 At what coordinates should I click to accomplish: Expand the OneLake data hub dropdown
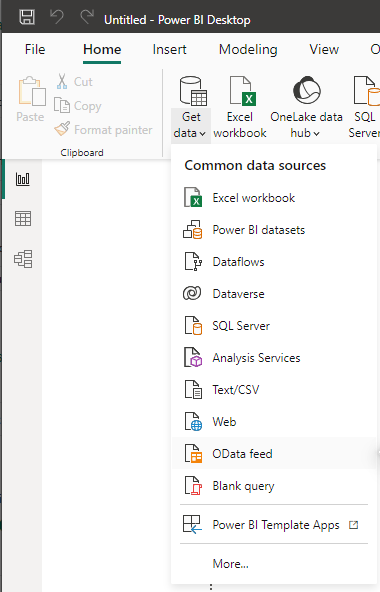pyautogui.click(x=317, y=134)
